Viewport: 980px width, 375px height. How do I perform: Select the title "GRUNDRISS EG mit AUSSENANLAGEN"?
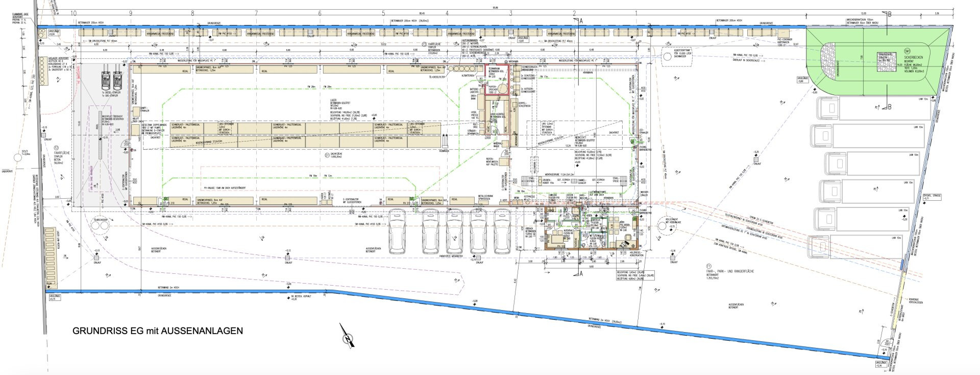[x=158, y=331]
